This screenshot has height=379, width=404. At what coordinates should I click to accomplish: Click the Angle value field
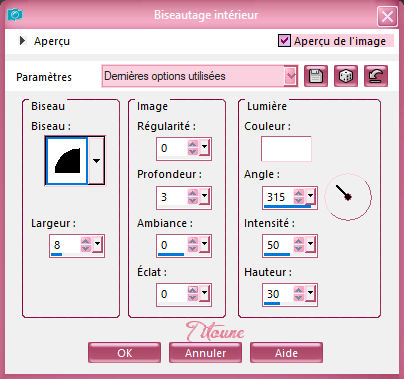pyautogui.click(x=278, y=197)
